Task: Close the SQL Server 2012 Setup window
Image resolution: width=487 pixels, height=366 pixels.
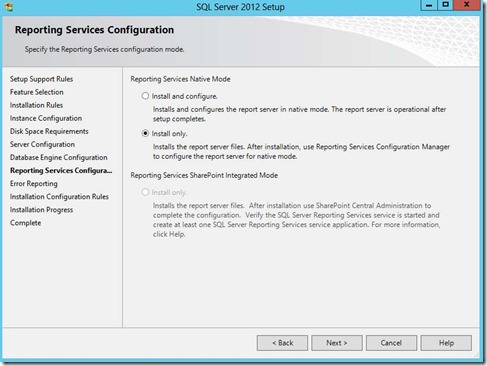Action: coord(467,5)
